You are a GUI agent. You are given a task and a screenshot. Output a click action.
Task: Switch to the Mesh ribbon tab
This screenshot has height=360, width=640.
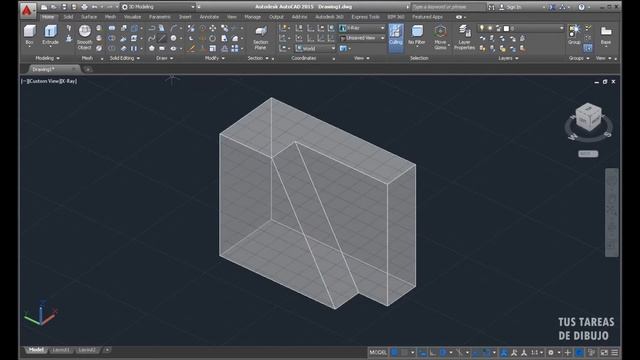(x=110, y=17)
